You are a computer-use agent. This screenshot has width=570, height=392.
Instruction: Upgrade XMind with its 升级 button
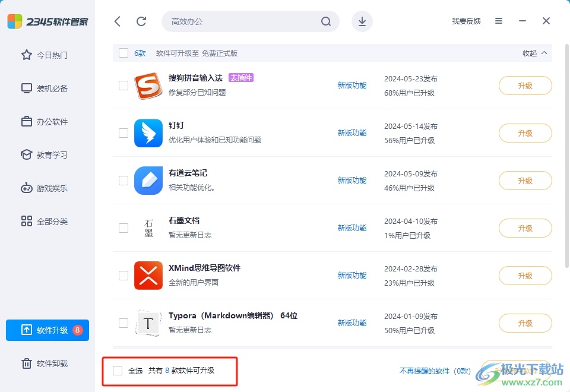click(525, 276)
